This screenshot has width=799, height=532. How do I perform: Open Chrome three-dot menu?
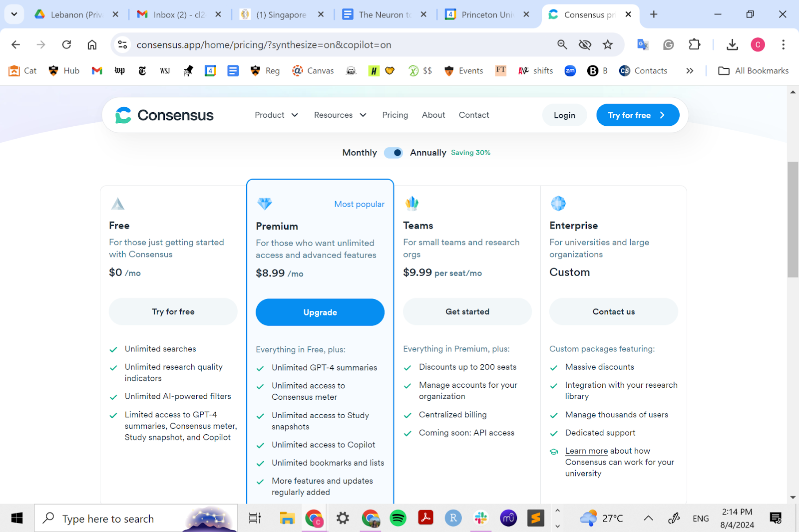tap(783, 45)
